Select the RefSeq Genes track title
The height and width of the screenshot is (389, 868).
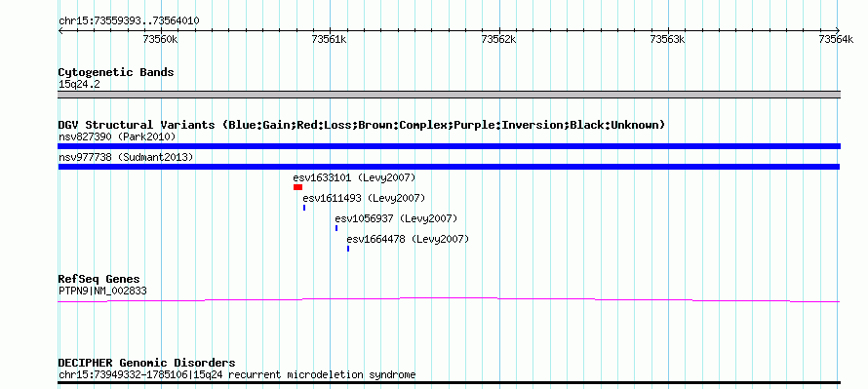99,279
